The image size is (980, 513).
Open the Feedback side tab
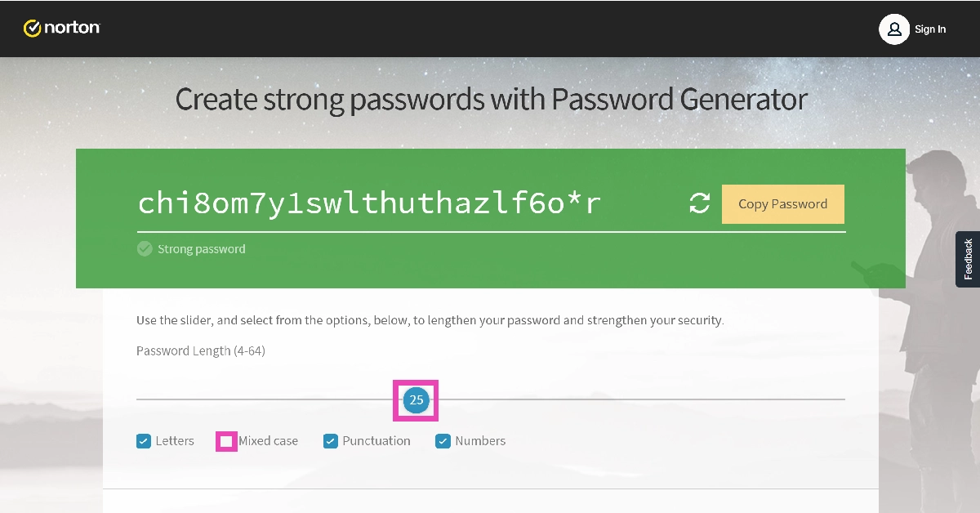pyautogui.click(x=968, y=259)
